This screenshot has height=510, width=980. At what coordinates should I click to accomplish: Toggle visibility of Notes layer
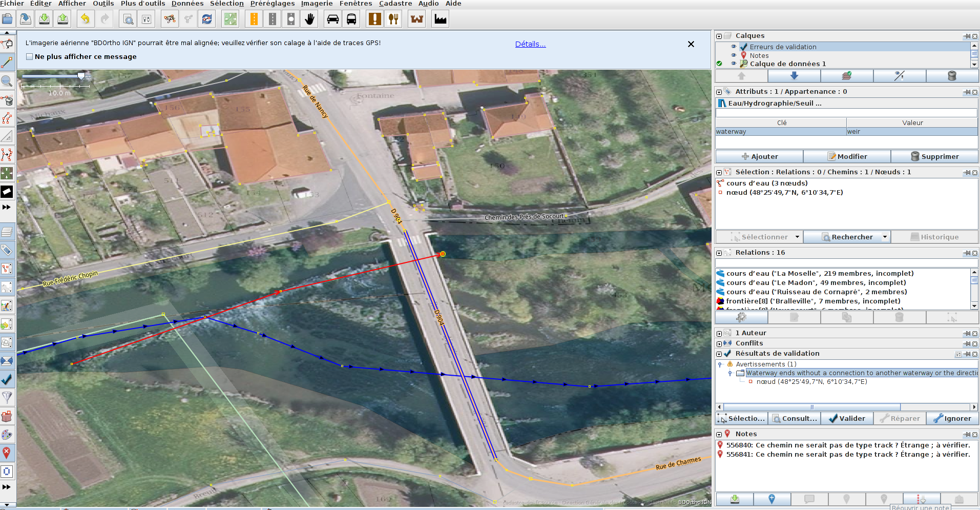(x=734, y=55)
